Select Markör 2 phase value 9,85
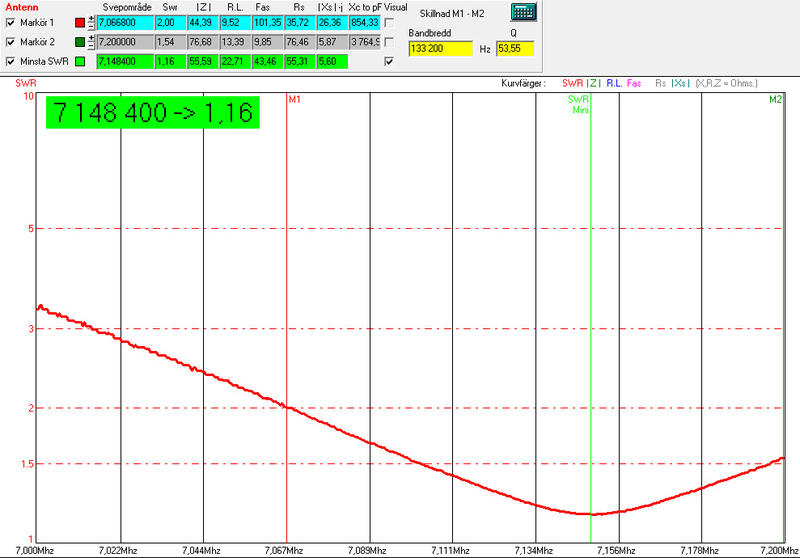This screenshot has height=558, width=800. pyautogui.click(x=267, y=42)
